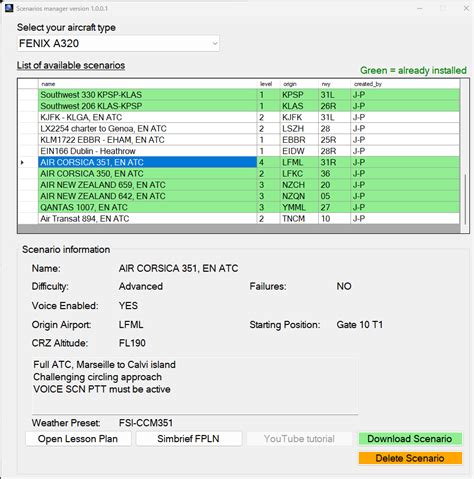Image resolution: width=474 pixels, height=479 pixels.
Task: Sort by the name column header
Action: tap(147, 84)
